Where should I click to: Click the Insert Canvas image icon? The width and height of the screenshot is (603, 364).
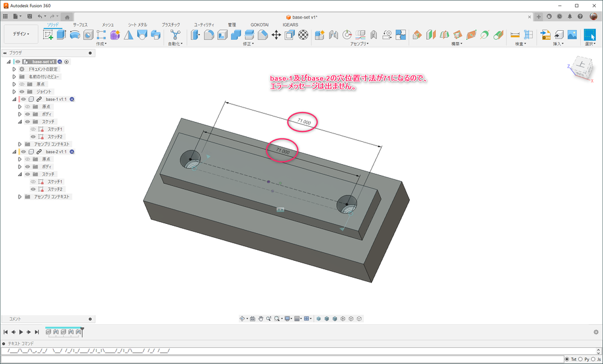coord(572,35)
